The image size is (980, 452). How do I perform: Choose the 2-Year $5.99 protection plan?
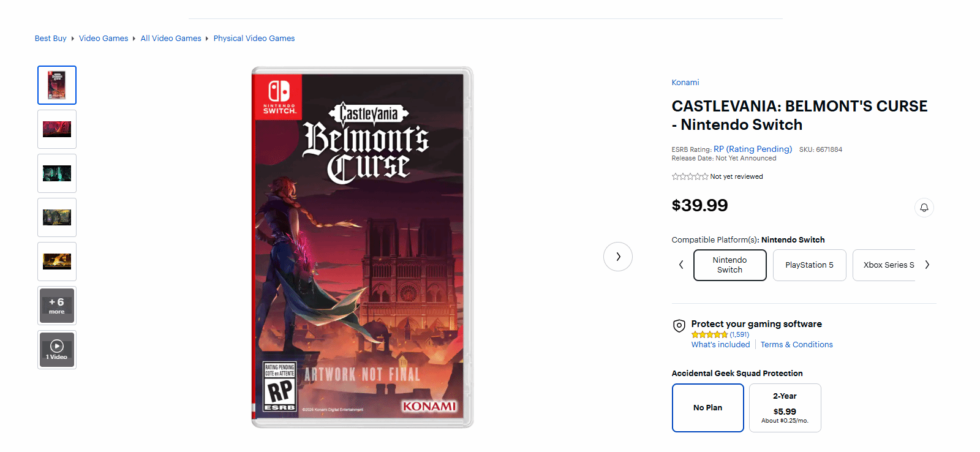click(785, 408)
